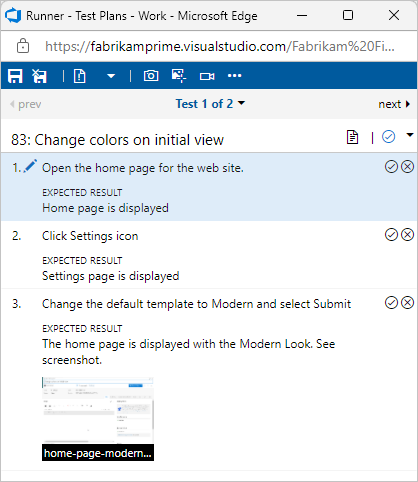Start screen recording with video icon
The width and height of the screenshot is (418, 482).
pos(207,76)
